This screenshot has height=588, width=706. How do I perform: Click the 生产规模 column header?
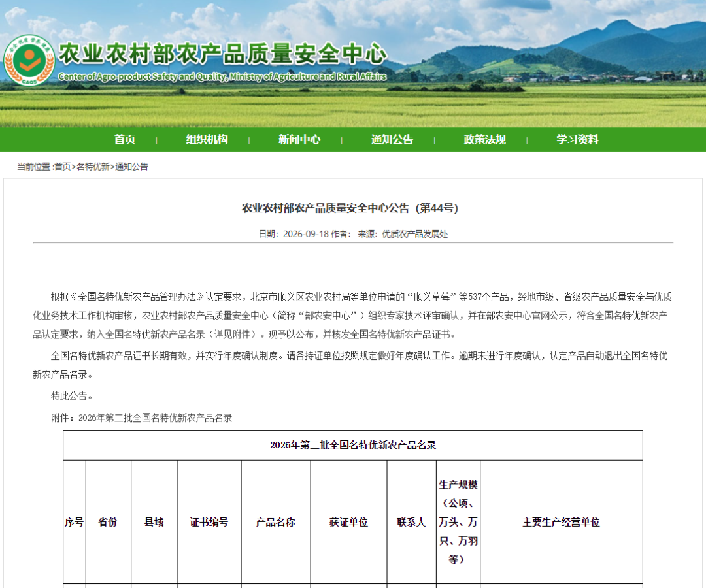click(458, 522)
